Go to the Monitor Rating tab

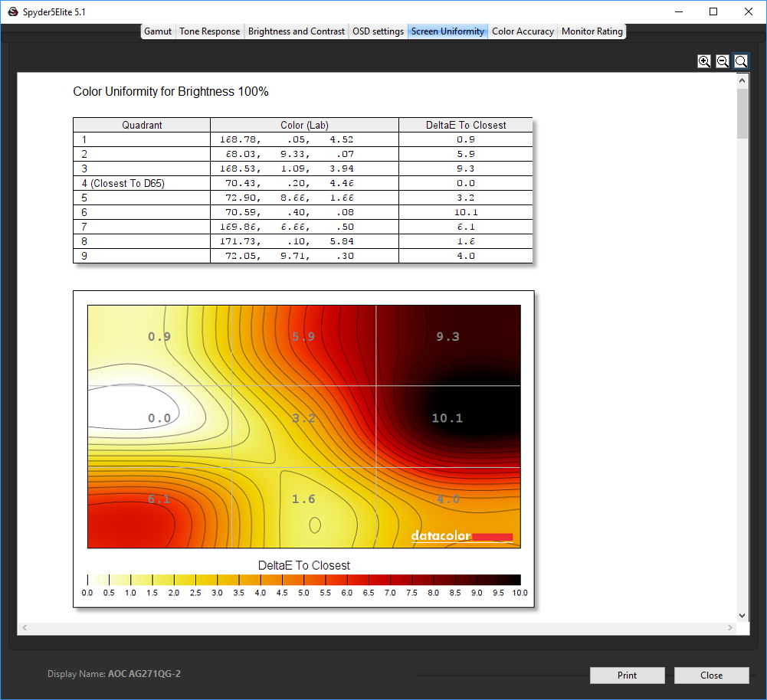(x=592, y=31)
